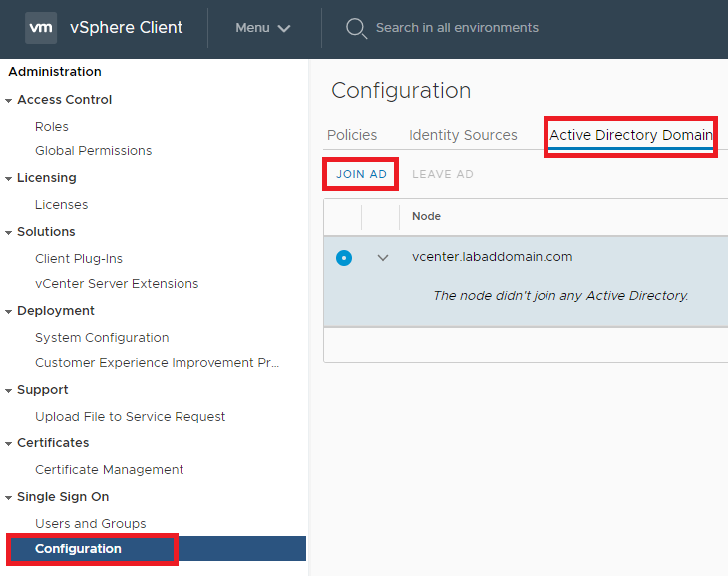The width and height of the screenshot is (728, 576).
Task: Open Roles under Access Control
Action: pos(52,127)
